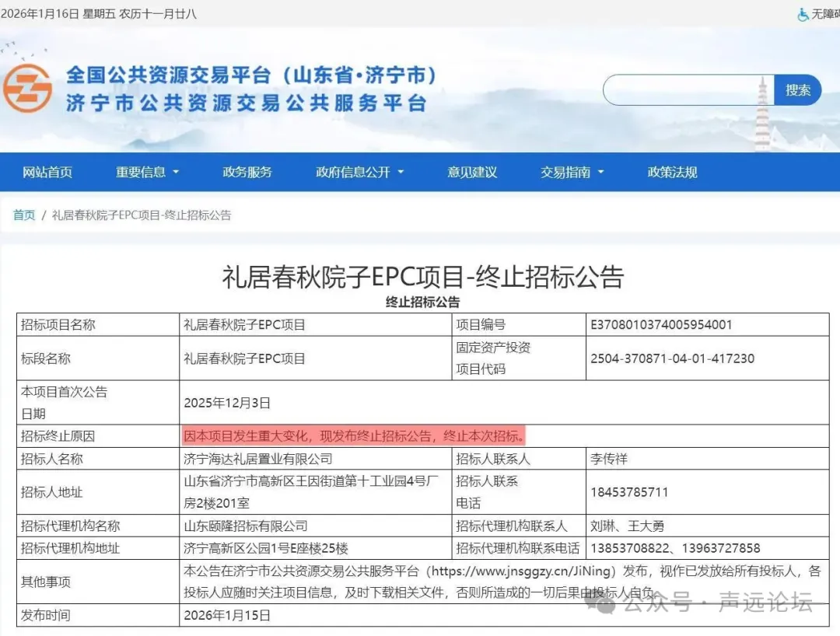The image size is (840, 636).
Task: Click the page title 礼居春秋院子EPC项目-终止招标公告
Action: coord(422,277)
